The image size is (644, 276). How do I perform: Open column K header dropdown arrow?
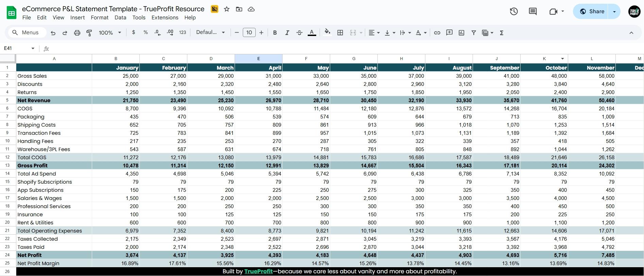[x=563, y=59]
